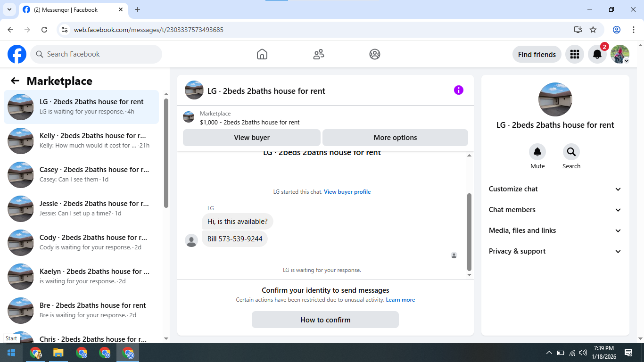
Task: Open Chris's conversation in the list
Action: pos(82,336)
